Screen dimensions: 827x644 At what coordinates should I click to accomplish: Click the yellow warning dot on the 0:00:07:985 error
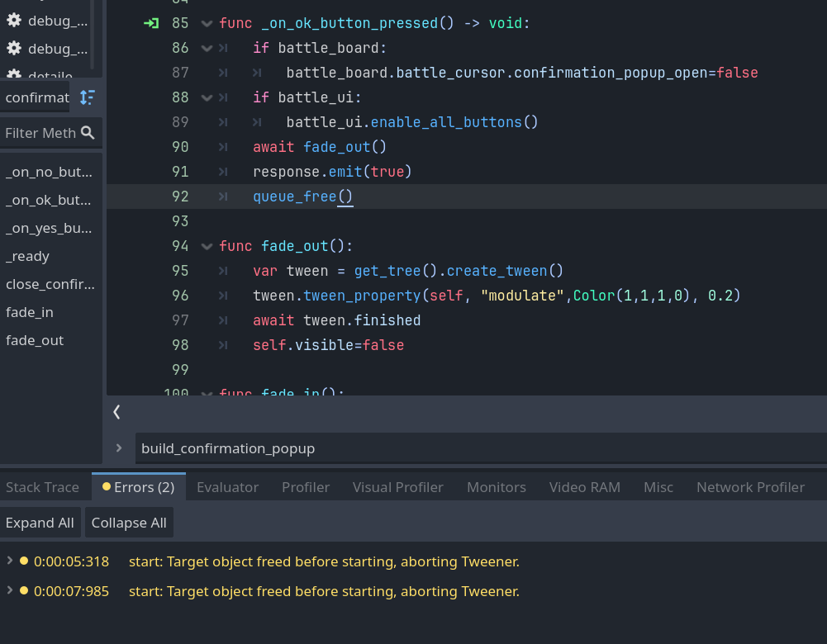pyautogui.click(x=24, y=591)
